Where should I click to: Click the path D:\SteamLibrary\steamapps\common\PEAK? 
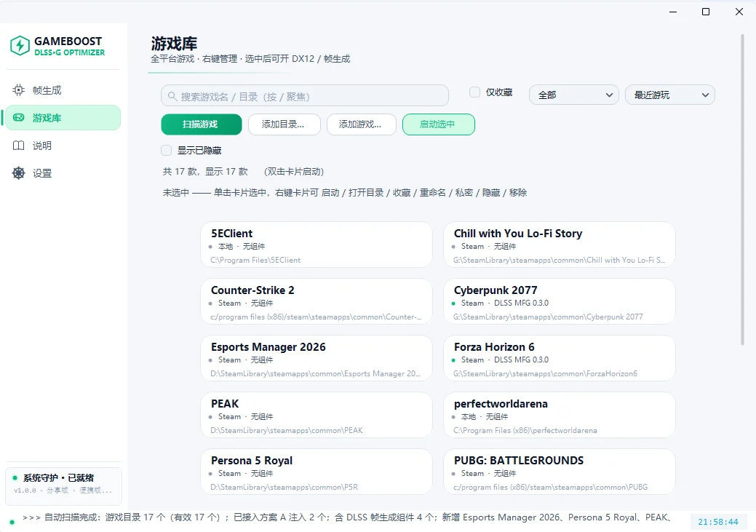[287, 431]
